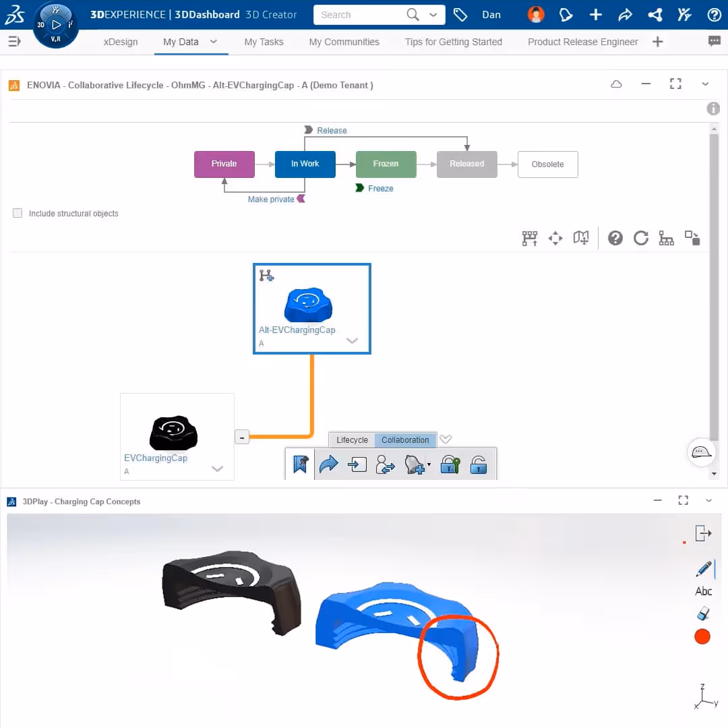Click into the Search input field
The height and width of the screenshot is (728, 728).
pyautogui.click(x=360, y=15)
